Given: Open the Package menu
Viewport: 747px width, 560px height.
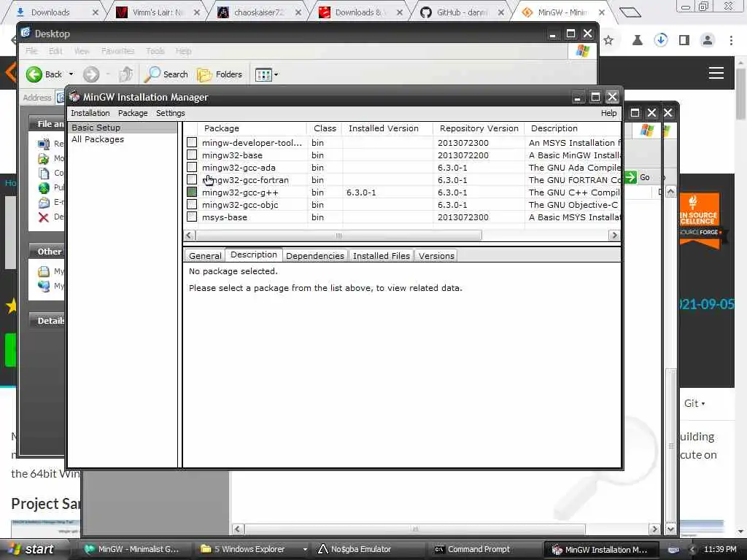Looking at the screenshot, I should pos(133,113).
